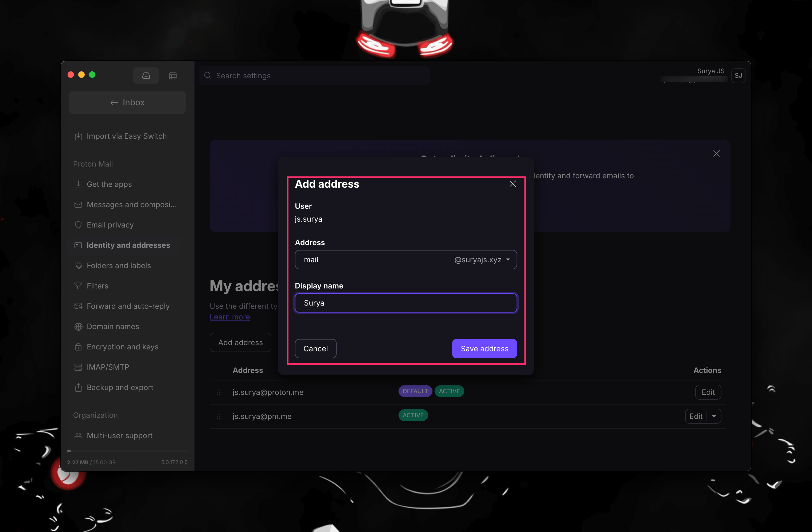
Task: Click the js.surya@pm.me address text
Action: (262, 416)
